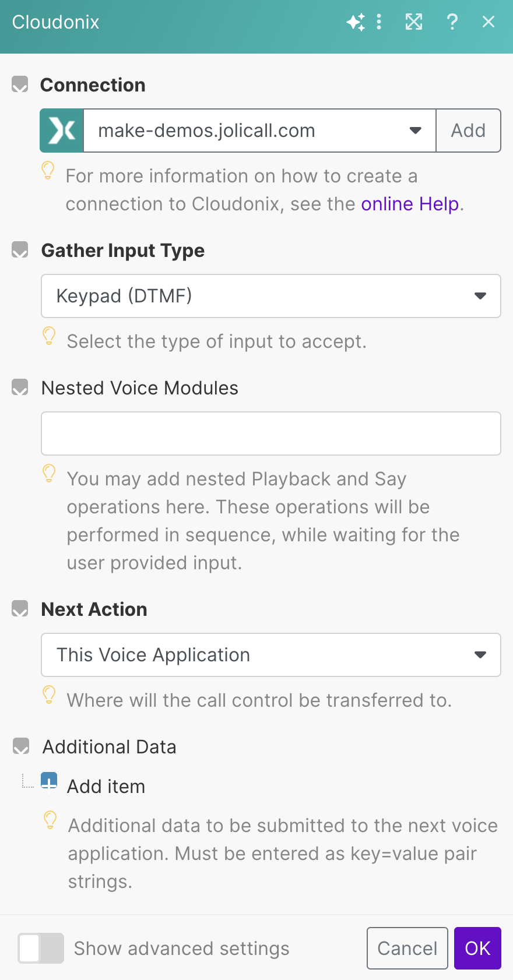Toggle the Connection field map checkbox
Screen dimensions: 513x980
pos(20,85)
